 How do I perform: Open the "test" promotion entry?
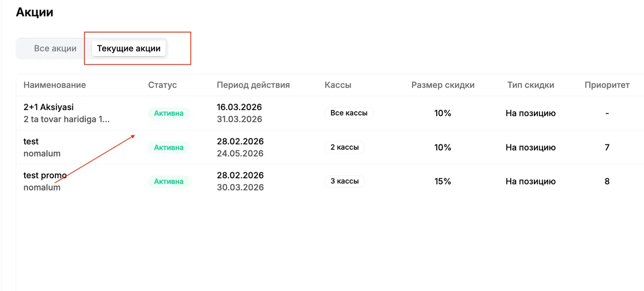click(x=330, y=147)
